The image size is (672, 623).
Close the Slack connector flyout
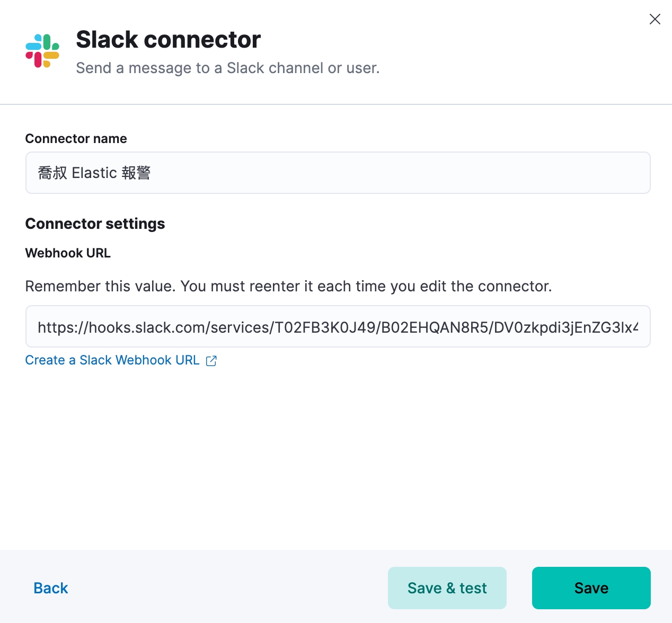655,19
